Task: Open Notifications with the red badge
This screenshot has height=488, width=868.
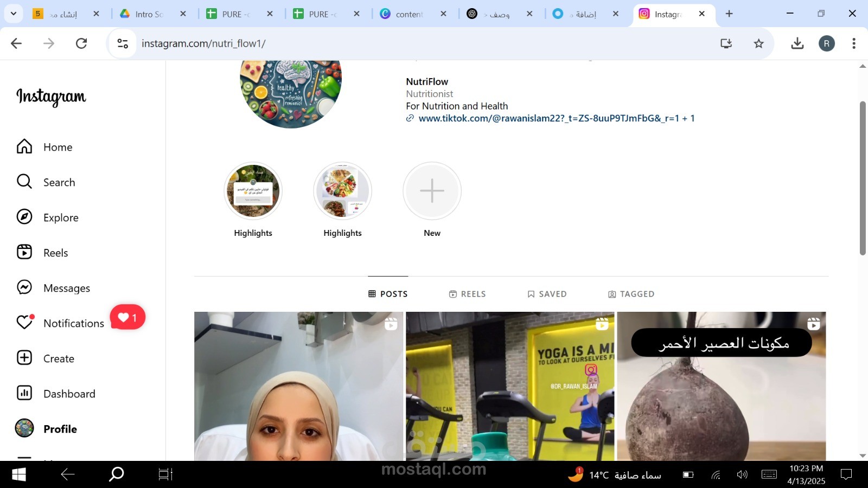Action: tap(73, 323)
